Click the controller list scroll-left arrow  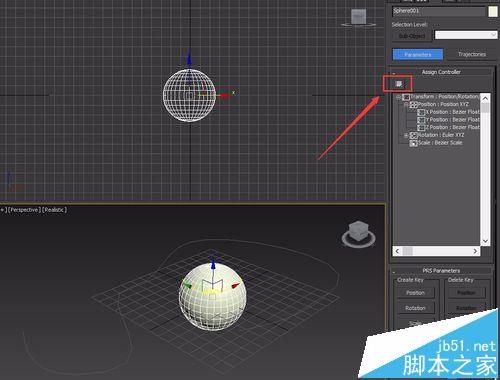coord(397,251)
